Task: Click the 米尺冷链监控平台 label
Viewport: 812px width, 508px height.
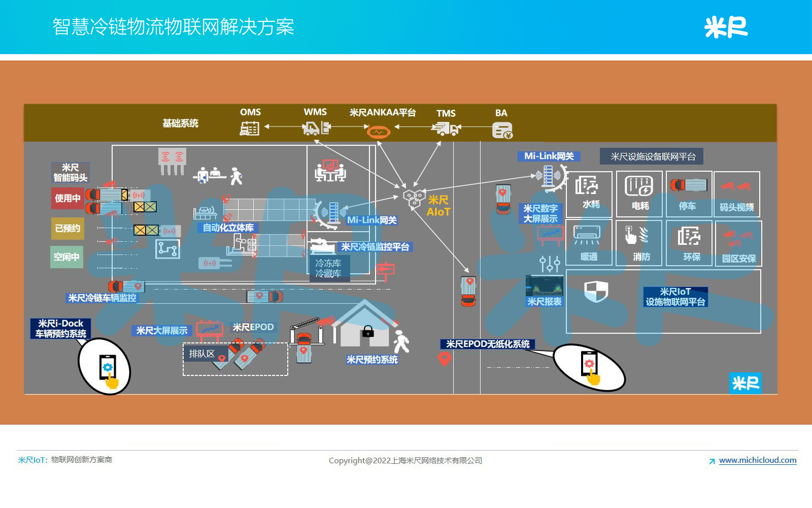Action: pyautogui.click(x=375, y=247)
